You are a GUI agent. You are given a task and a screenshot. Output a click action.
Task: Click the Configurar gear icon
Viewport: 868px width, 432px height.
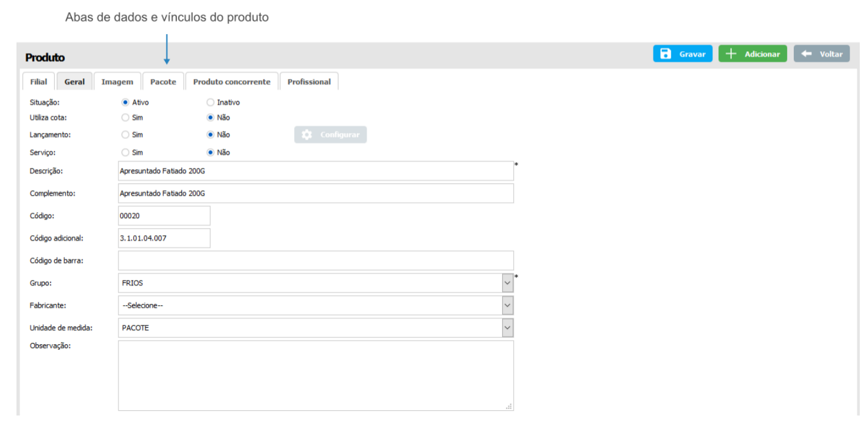(x=306, y=135)
